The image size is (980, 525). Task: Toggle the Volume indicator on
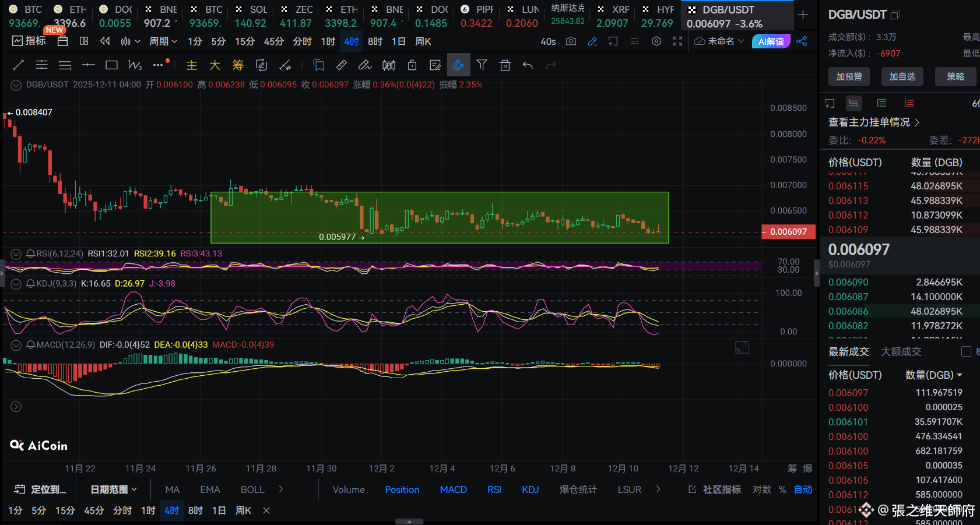point(349,489)
